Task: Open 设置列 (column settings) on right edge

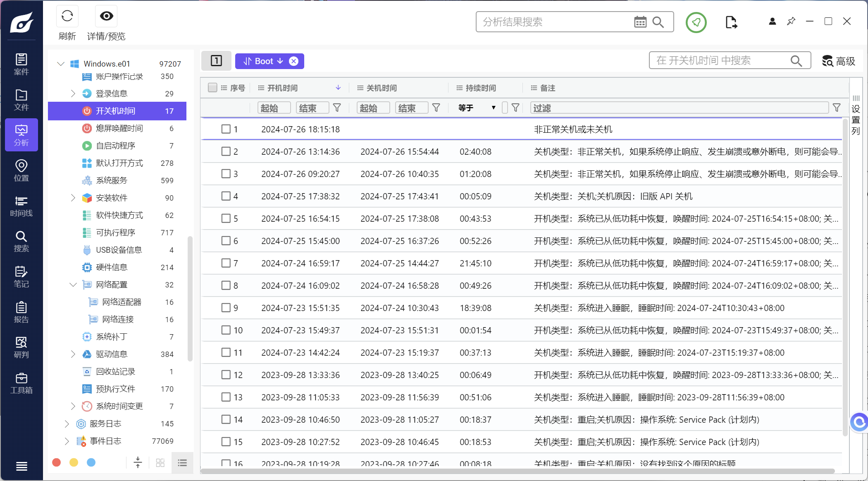Action: [856, 115]
